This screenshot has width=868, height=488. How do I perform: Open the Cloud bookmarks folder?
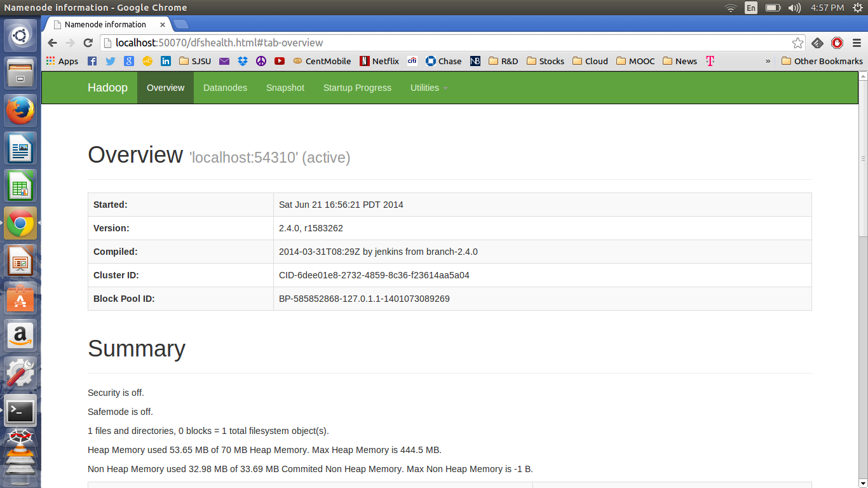(590, 61)
